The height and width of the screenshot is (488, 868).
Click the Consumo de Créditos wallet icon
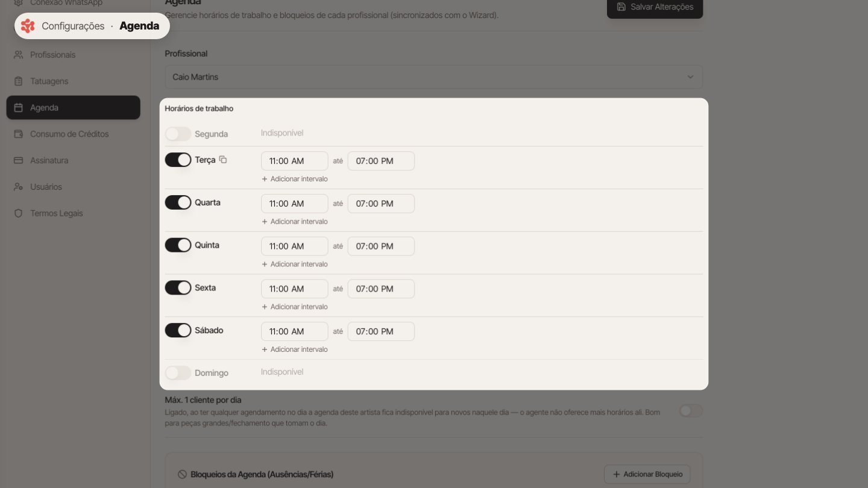[18, 134]
